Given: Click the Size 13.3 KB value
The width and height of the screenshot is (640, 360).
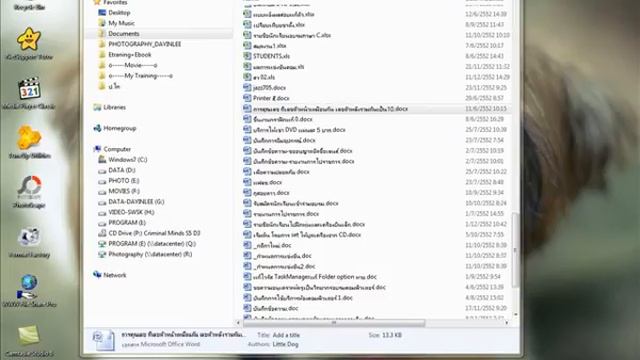Looking at the screenshot, I should click(x=392, y=335).
